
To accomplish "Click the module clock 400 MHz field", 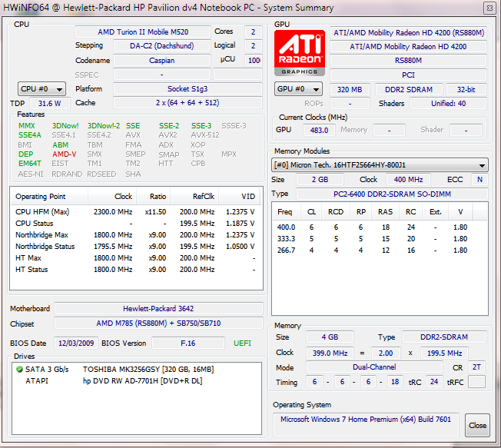I will [408, 180].
